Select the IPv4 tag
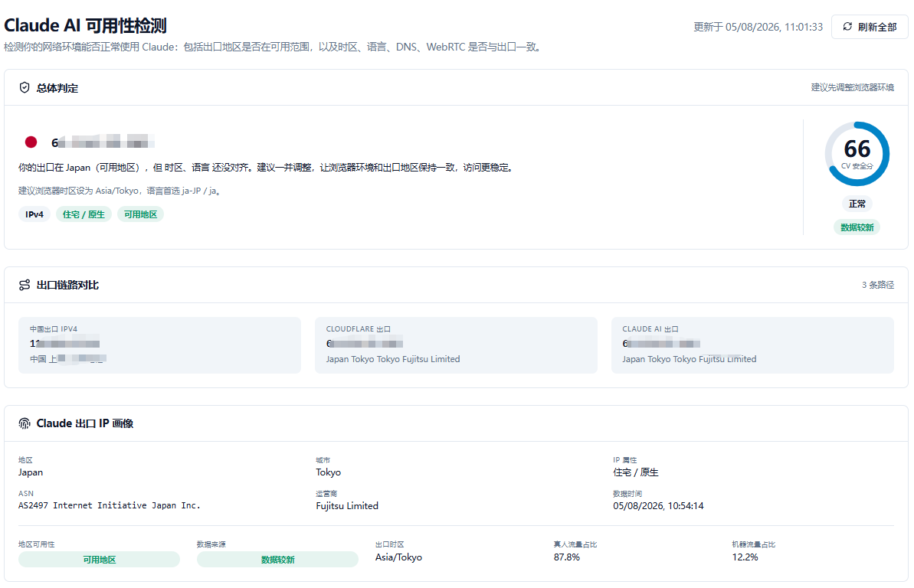This screenshot has height=588, width=914. [34, 214]
